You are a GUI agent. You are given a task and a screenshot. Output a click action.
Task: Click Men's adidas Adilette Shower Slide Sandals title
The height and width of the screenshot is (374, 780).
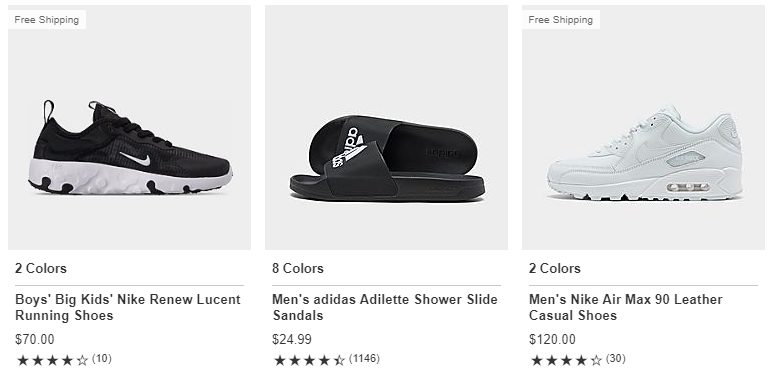coord(385,307)
